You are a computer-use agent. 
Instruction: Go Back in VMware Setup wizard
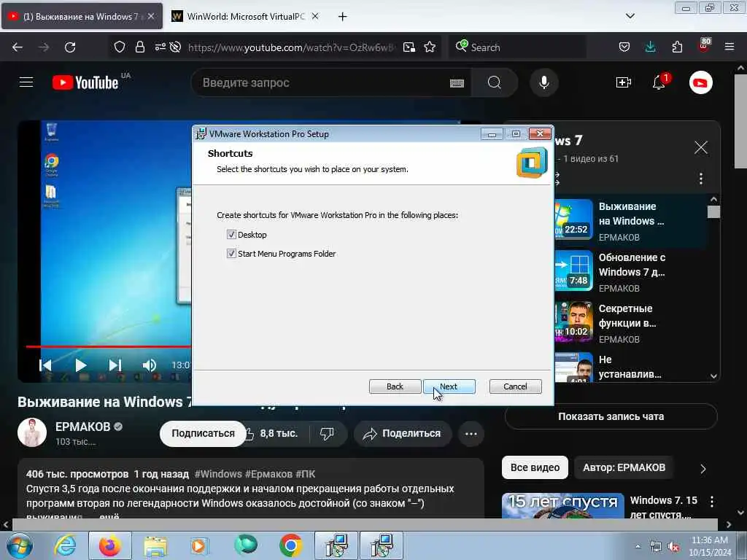click(395, 386)
